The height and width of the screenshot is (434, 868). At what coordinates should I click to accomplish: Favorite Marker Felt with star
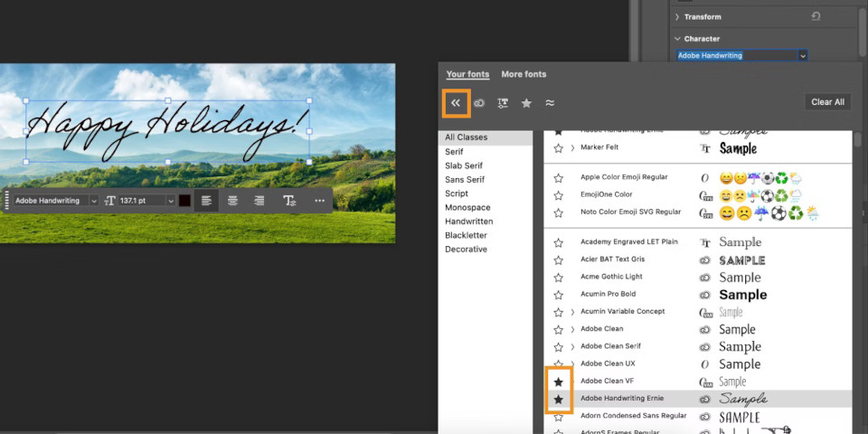point(559,148)
